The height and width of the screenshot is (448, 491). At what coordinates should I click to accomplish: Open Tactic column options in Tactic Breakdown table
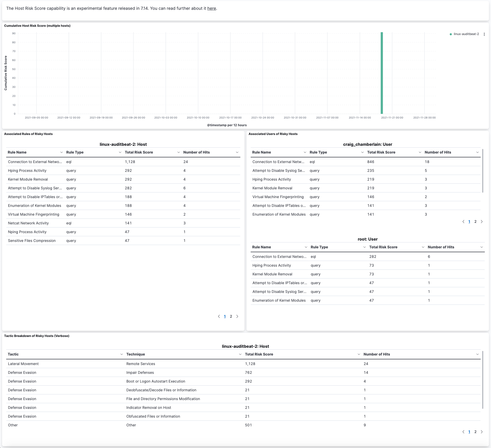pyautogui.click(x=121, y=354)
